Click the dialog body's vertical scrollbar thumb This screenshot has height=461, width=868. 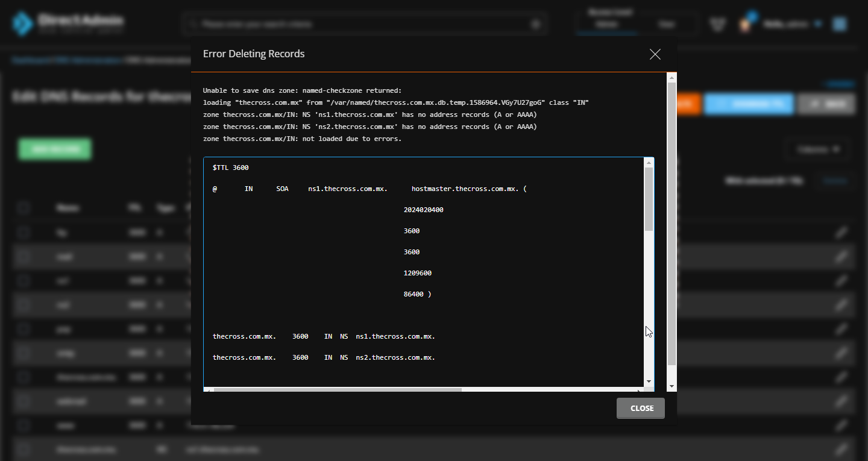(x=672, y=224)
